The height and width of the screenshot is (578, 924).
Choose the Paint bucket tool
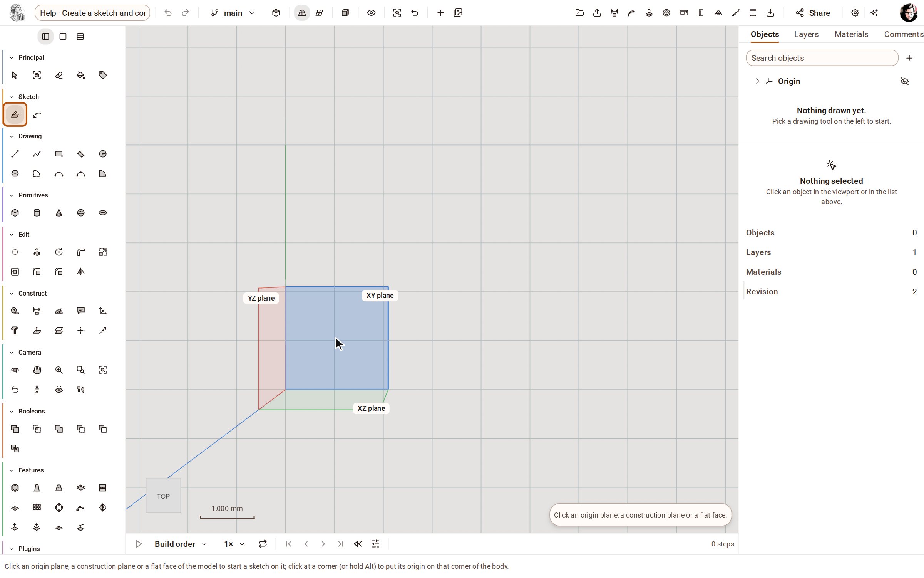pyautogui.click(x=80, y=75)
